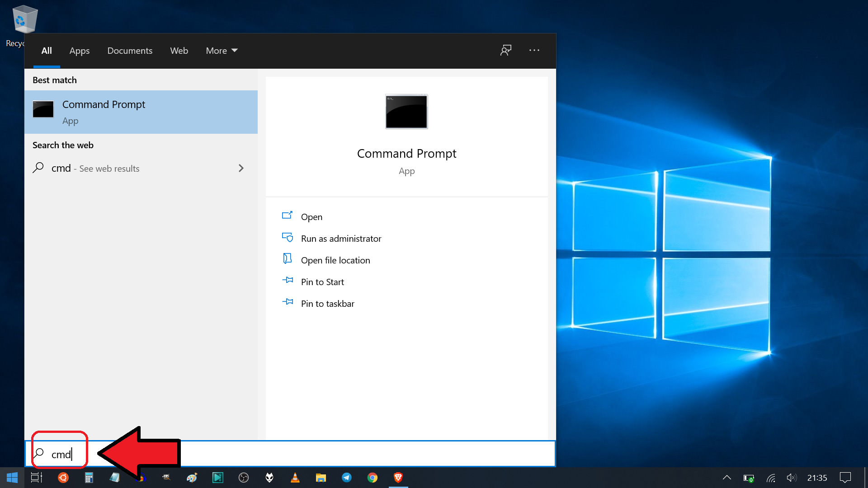This screenshot has width=868, height=488.
Task: Click Open for Command Prompt
Action: (311, 217)
